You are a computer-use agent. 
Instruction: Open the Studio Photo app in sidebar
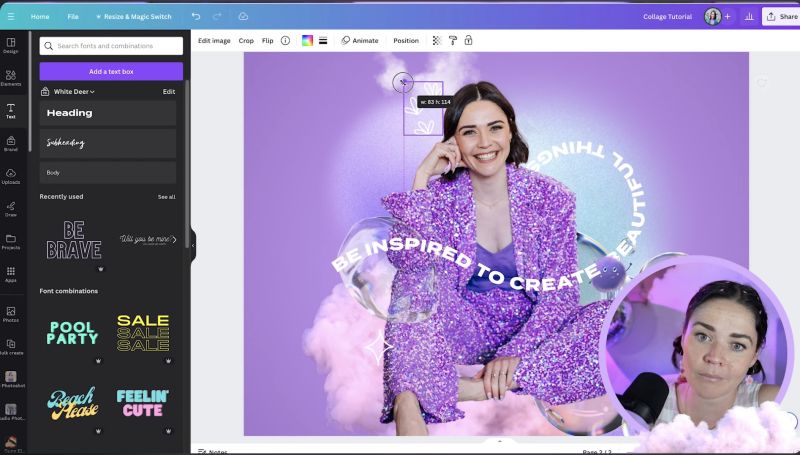[x=11, y=412]
